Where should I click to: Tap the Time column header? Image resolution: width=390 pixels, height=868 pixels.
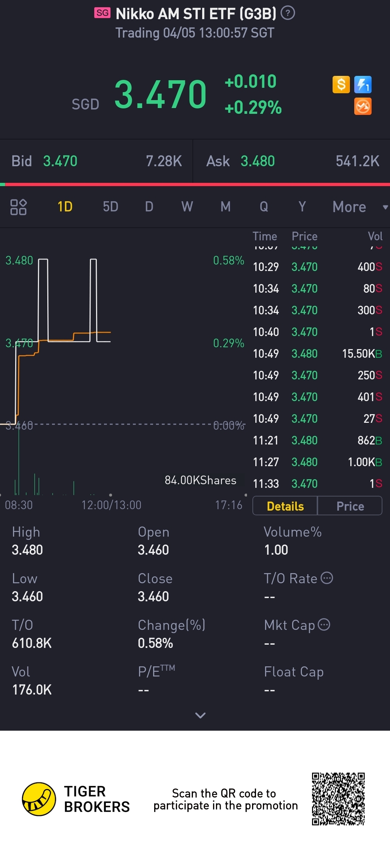[265, 236]
